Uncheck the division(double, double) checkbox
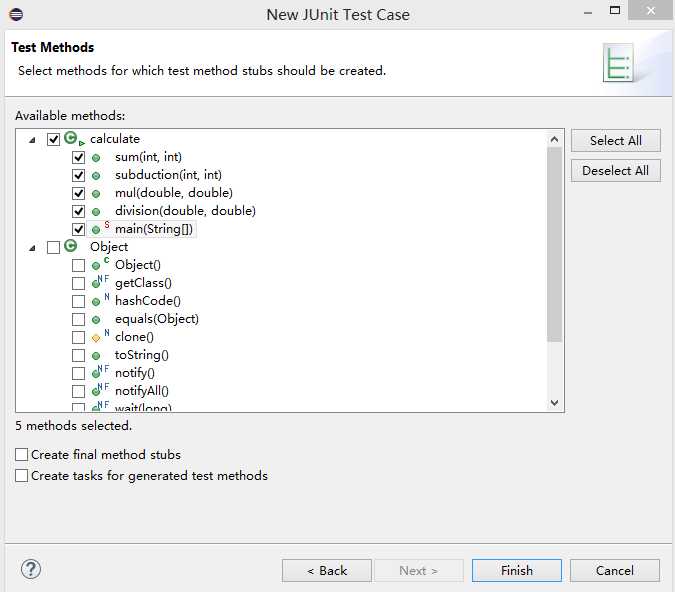The image size is (675, 592). click(x=78, y=211)
